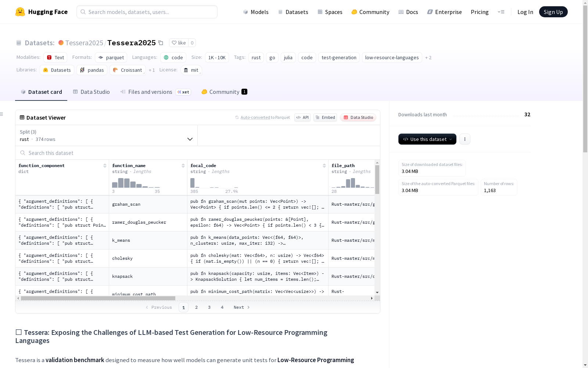Show the +2 additional tags
Image resolution: width=588 pixels, height=368 pixels.
(x=428, y=57)
